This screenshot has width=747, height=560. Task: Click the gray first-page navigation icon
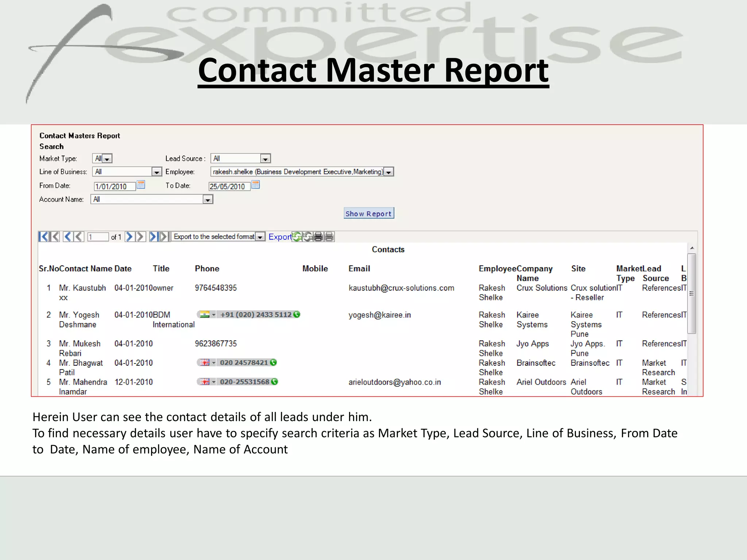pos(55,237)
